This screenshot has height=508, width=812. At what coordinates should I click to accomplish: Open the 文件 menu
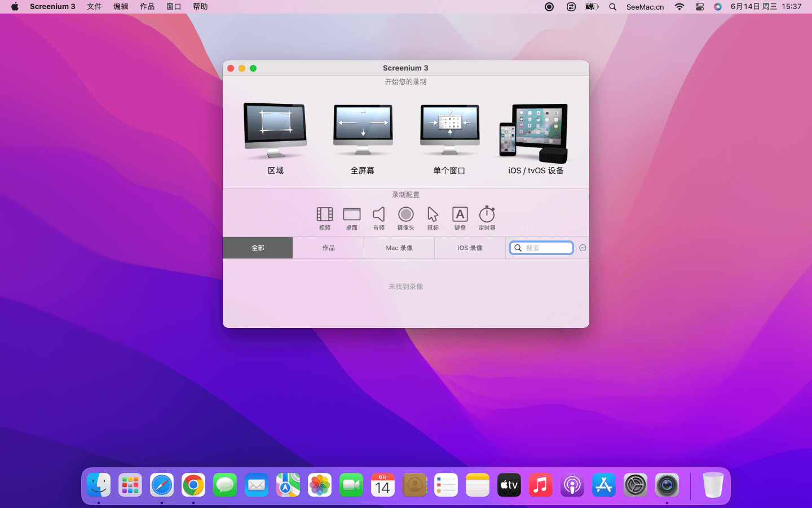tap(94, 7)
